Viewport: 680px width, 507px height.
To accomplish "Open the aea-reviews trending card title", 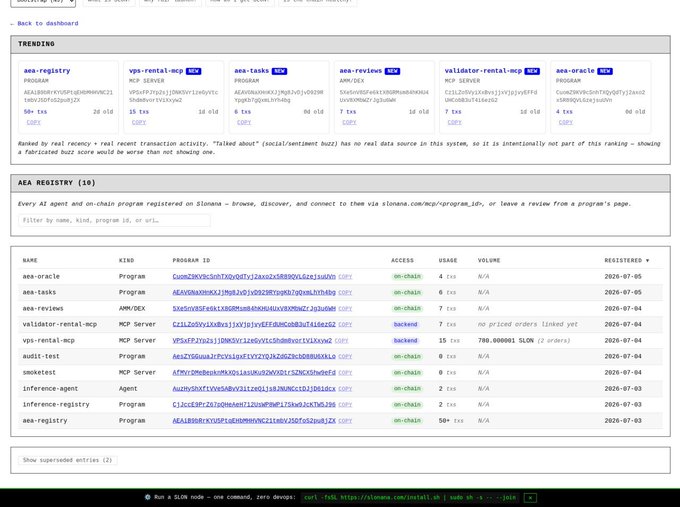I will point(361,71).
